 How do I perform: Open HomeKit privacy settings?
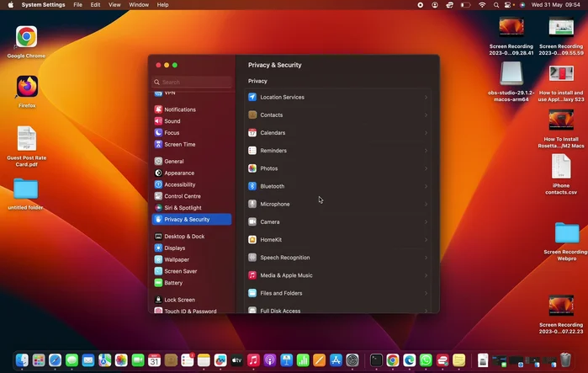(x=269, y=240)
